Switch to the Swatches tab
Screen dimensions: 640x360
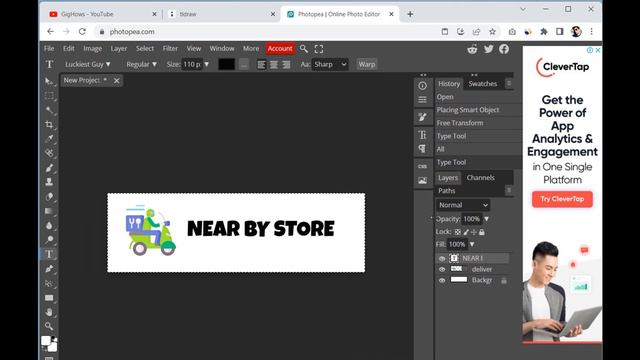tap(483, 84)
